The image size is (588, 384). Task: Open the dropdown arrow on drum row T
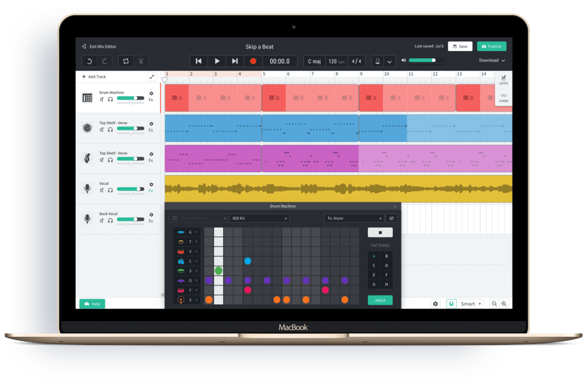[x=196, y=242]
